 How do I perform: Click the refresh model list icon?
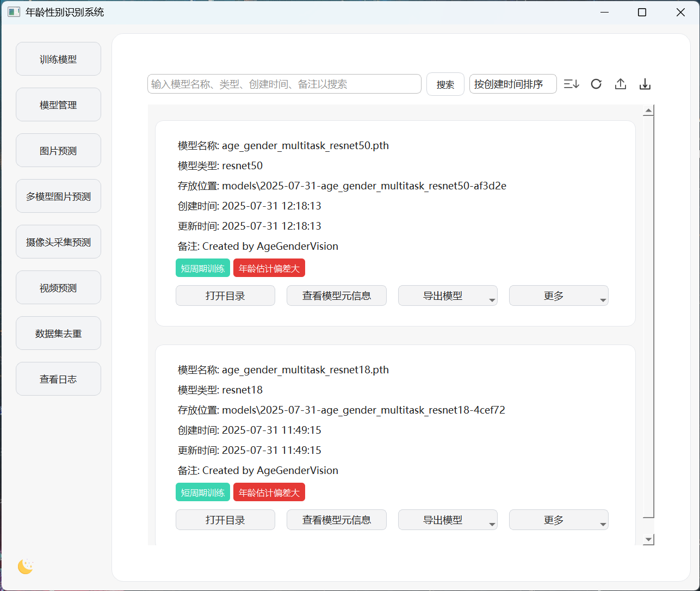(x=596, y=84)
